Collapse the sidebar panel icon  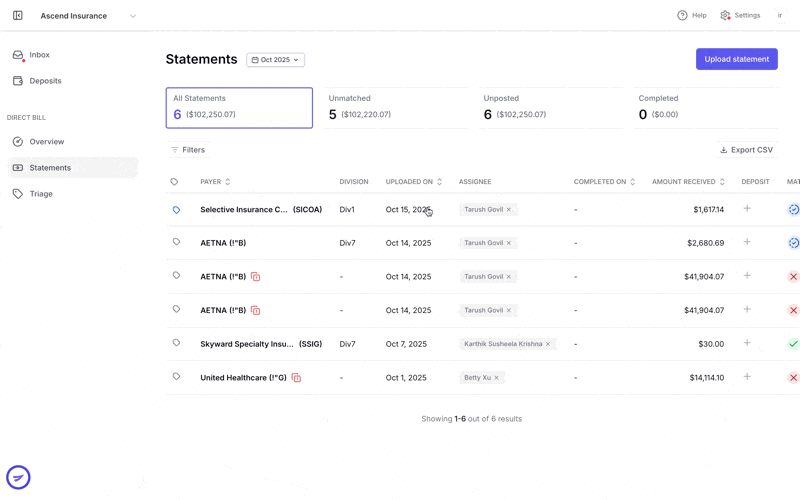click(18, 15)
